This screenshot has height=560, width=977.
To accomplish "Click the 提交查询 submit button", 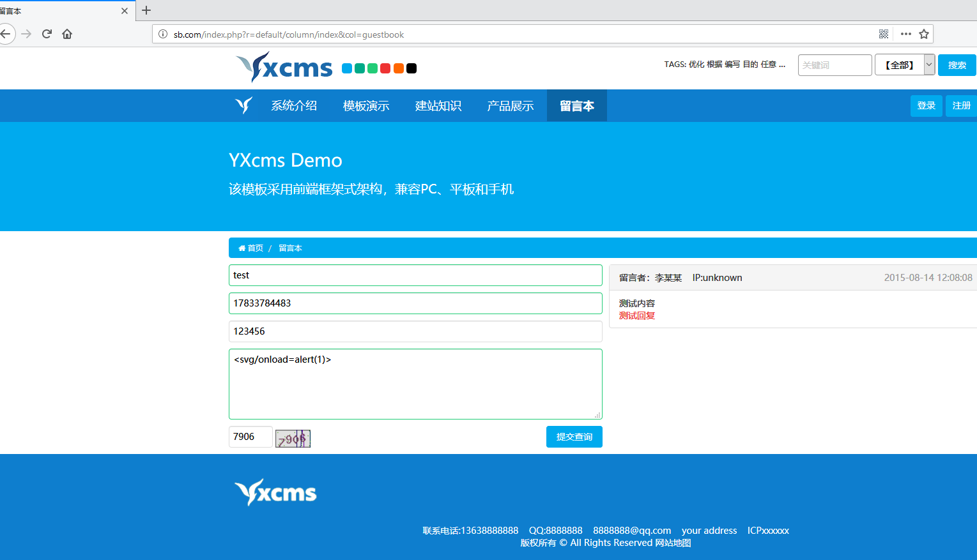I will point(574,437).
